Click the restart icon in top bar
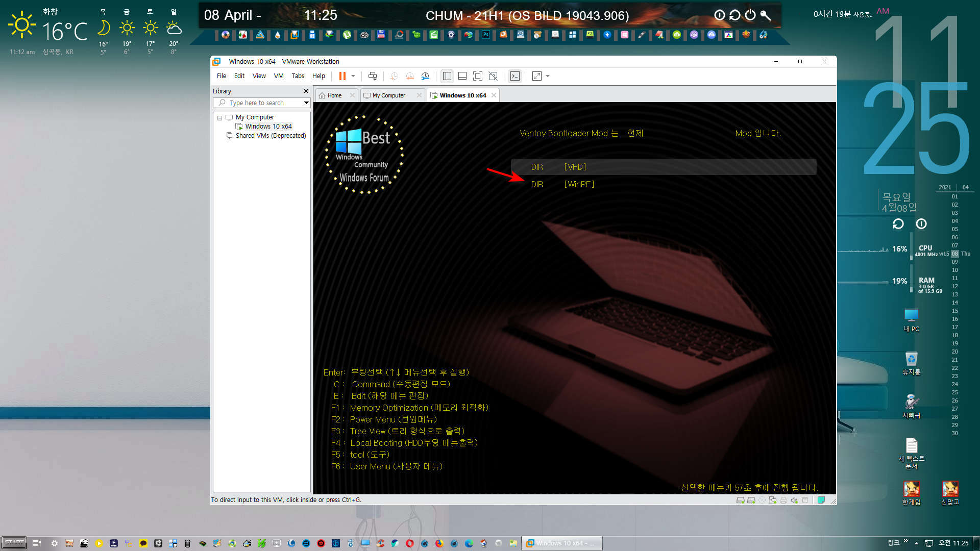 click(734, 15)
